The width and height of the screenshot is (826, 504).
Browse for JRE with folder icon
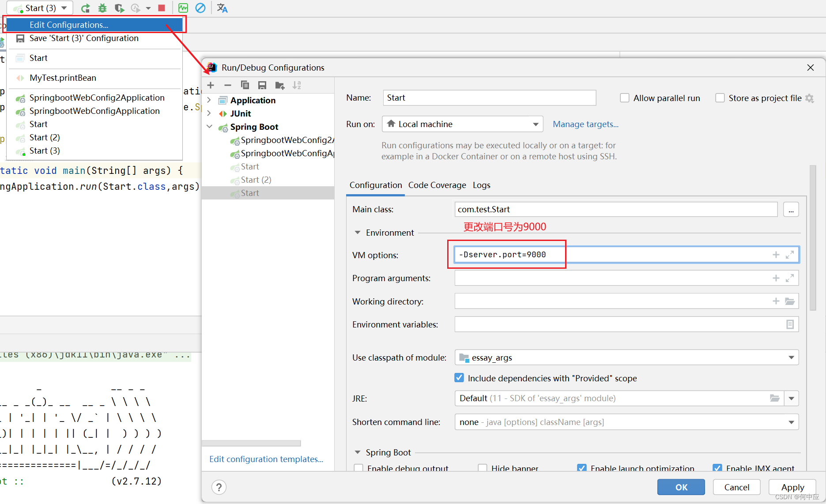point(775,398)
